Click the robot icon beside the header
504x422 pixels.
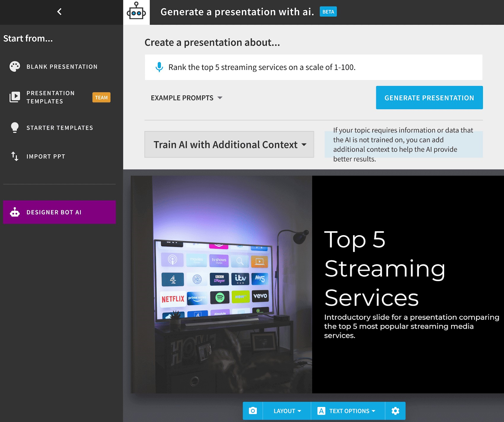tap(136, 12)
